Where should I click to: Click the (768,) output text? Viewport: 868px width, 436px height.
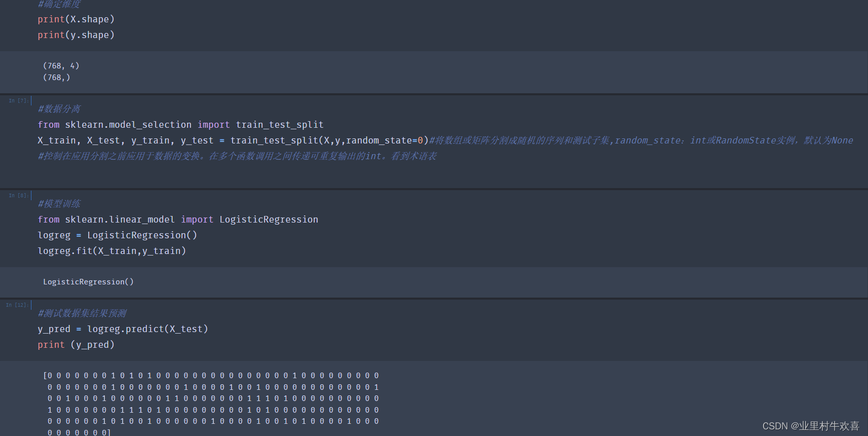(57, 78)
